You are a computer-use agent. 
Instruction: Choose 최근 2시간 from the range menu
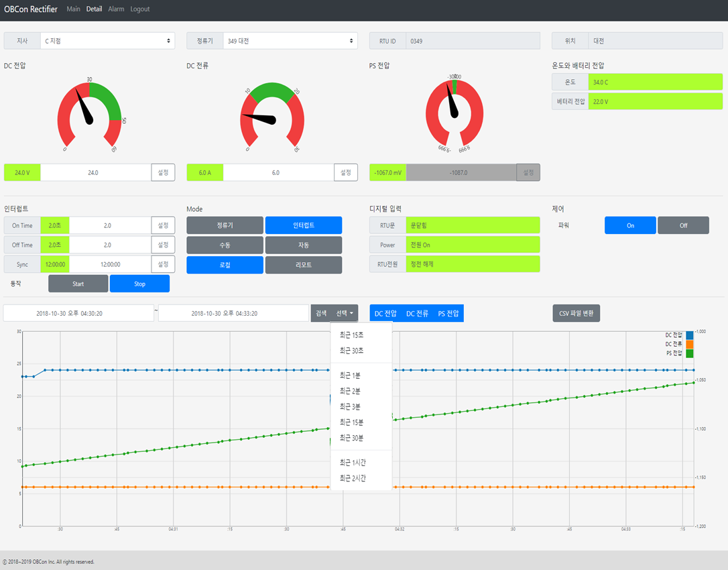click(x=361, y=478)
